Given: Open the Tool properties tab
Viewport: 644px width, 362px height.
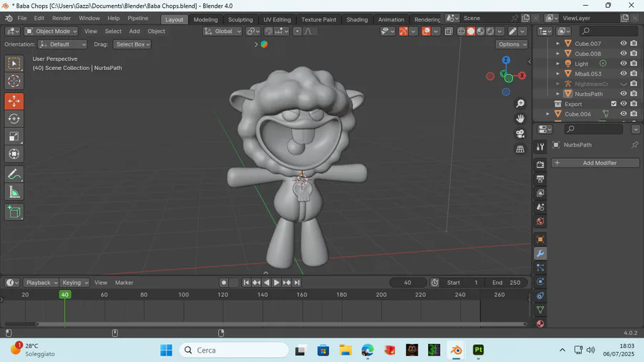Looking at the screenshot, I should tap(540, 147).
